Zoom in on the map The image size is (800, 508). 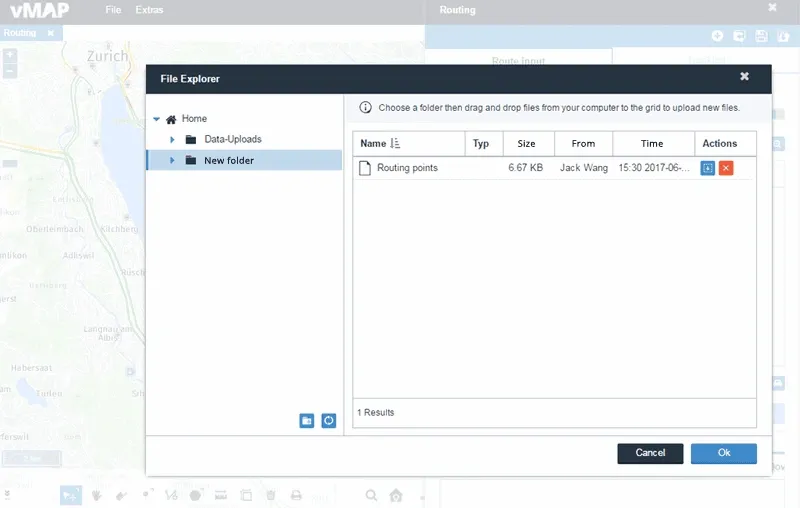[10, 55]
